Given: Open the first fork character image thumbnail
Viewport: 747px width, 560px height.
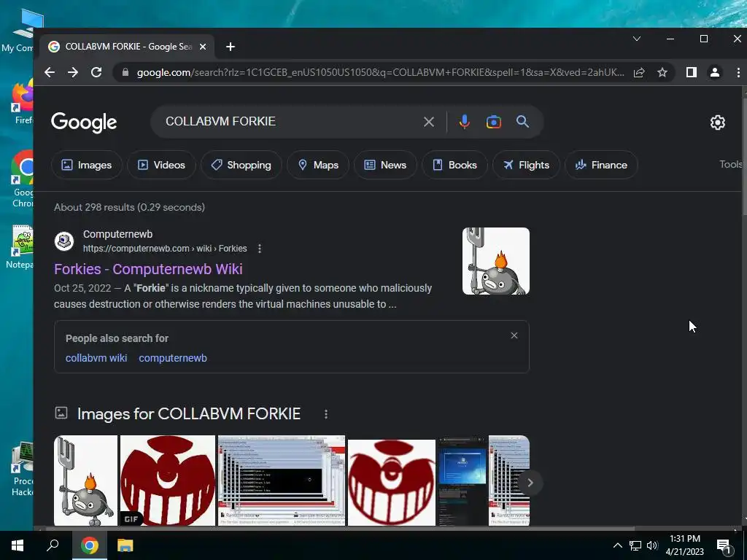Looking at the screenshot, I should (86, 481).
